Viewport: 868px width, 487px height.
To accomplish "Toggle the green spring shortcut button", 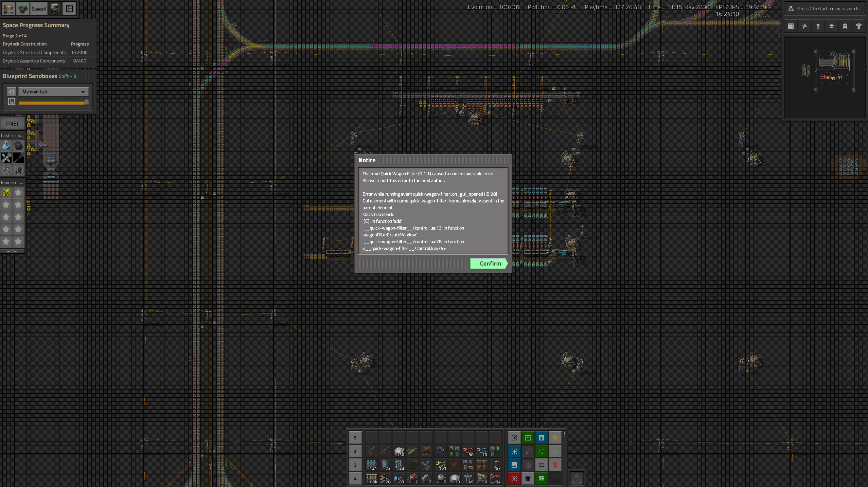I will (555, 451).
